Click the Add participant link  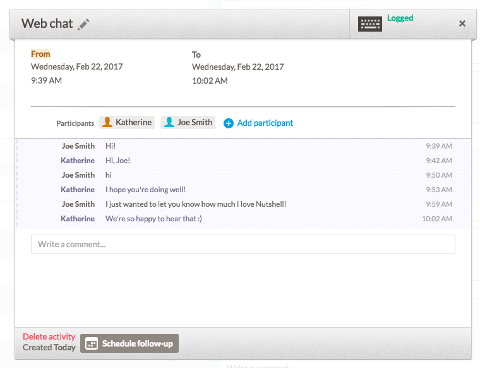click(x=265, y=123)
